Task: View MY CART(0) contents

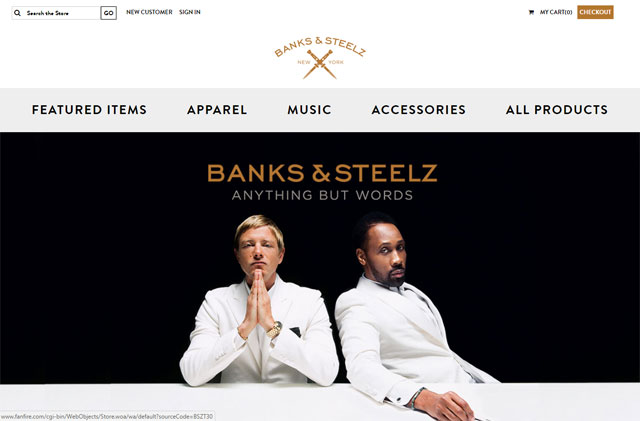Action: 556,12
